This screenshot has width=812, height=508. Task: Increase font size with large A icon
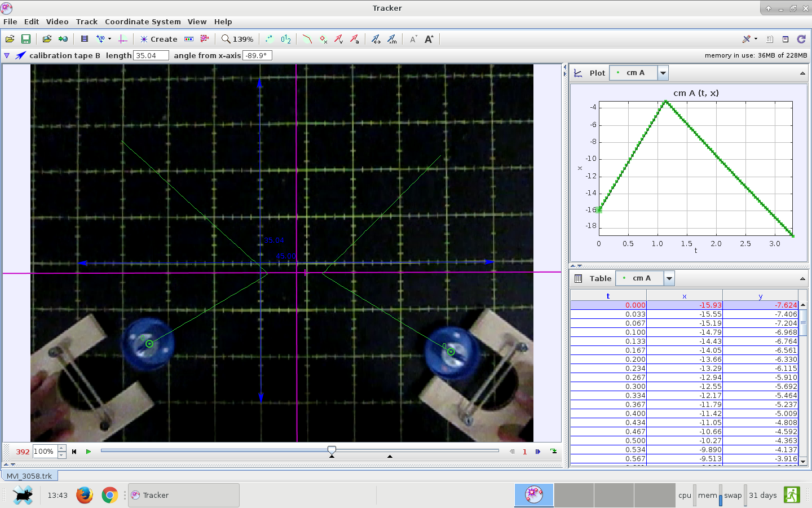point(429,39)
